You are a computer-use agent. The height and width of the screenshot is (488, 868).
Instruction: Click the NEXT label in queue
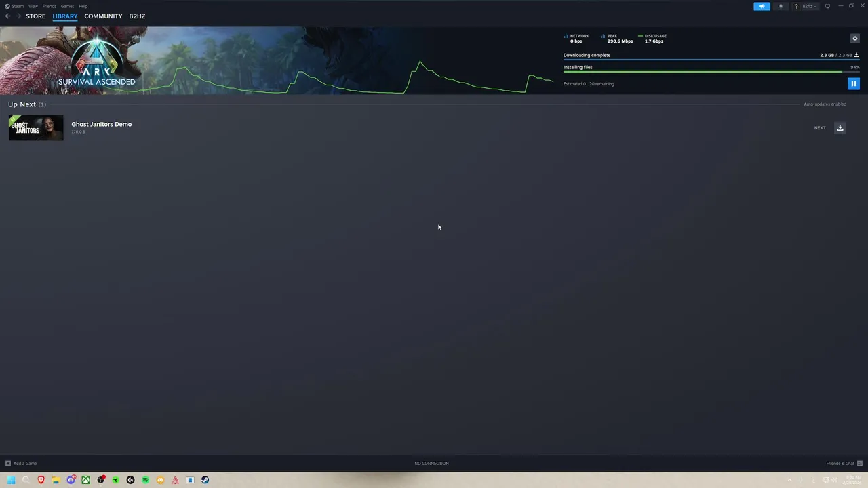click(820, 128)
